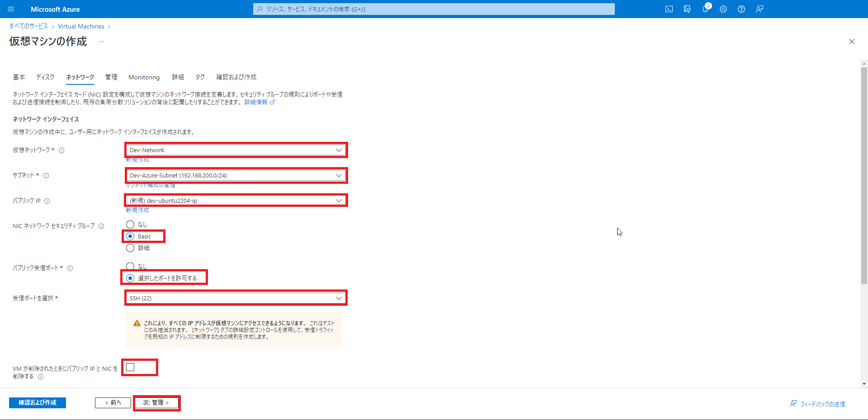Screen dimensions: 868x420
Task: Open the hamburger portal menu
Action: point(11,9)
